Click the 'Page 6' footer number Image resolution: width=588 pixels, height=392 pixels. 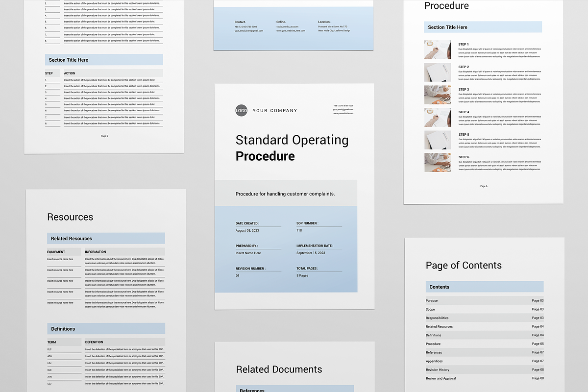tap(484, 186)
